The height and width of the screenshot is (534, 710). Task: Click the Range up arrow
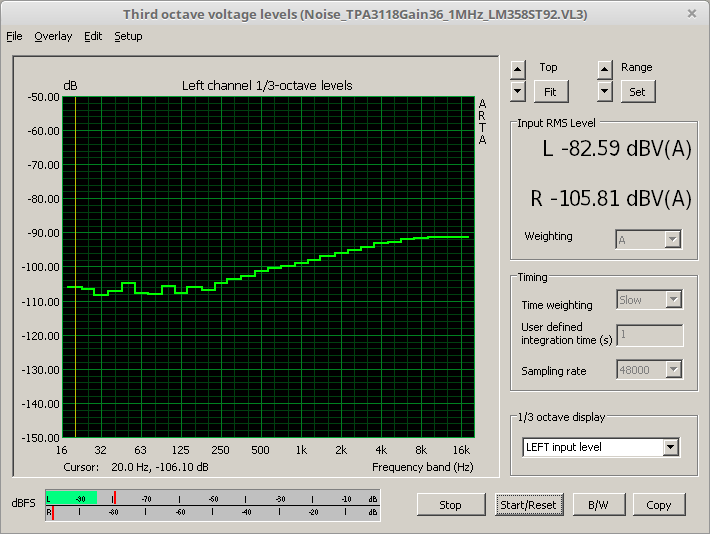(604, 69)
